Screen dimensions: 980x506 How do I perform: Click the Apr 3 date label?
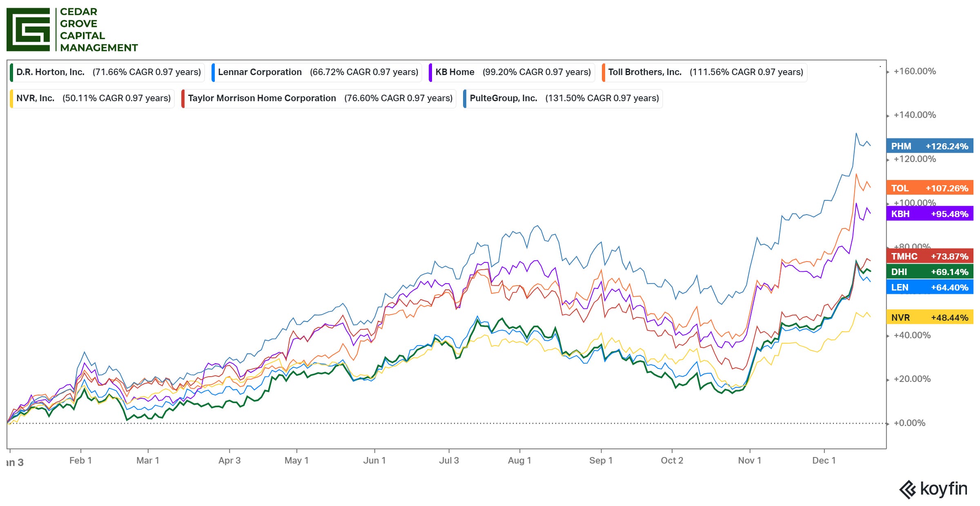pos(229,461)
